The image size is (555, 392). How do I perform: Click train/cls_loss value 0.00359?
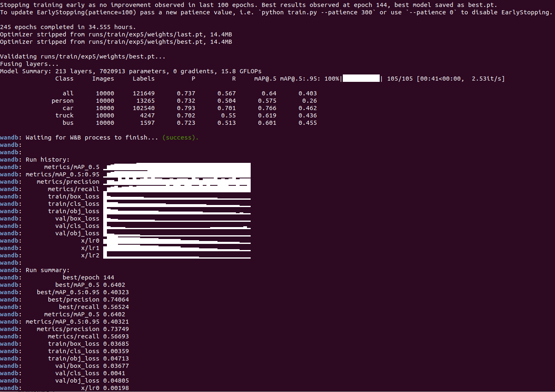116,351
